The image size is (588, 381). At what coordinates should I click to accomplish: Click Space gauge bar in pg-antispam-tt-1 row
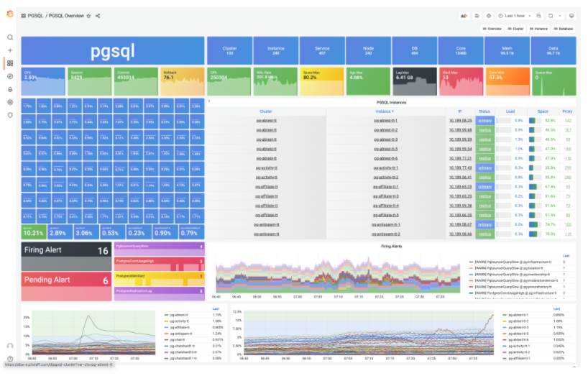pyautogui.click(x=535, y=224)
